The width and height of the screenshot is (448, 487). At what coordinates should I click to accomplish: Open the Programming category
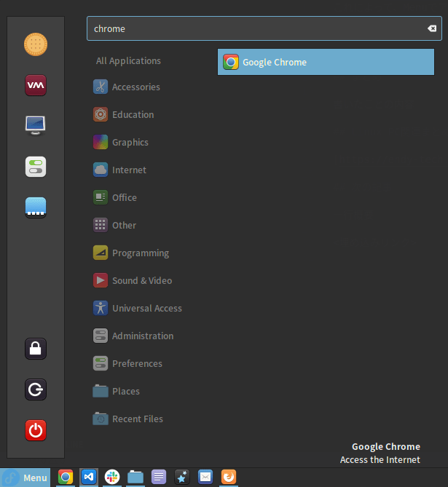[x=131, y=253]
